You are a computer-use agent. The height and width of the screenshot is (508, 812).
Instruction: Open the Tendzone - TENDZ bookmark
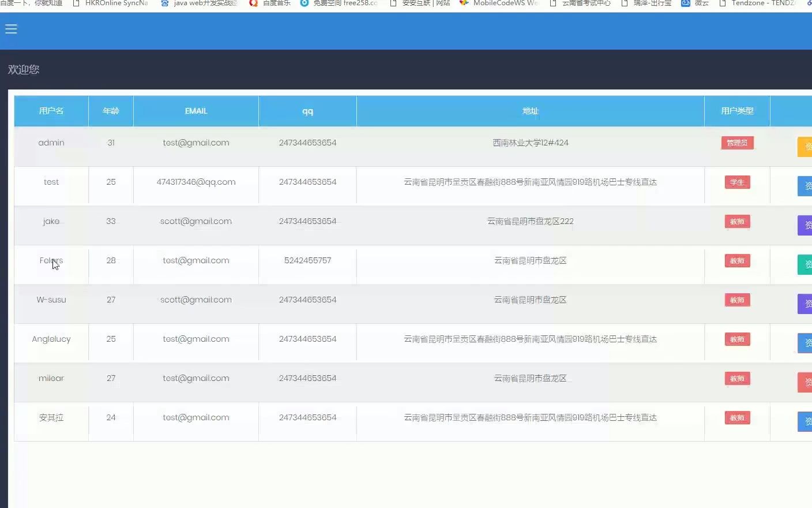[757, 3]
